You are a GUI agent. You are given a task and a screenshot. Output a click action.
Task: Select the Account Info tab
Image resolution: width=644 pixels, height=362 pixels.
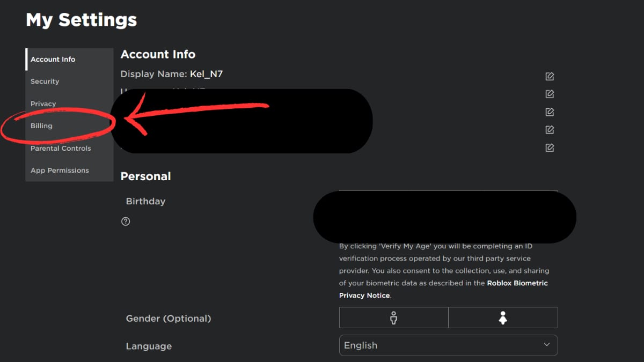tap(53, 59)
